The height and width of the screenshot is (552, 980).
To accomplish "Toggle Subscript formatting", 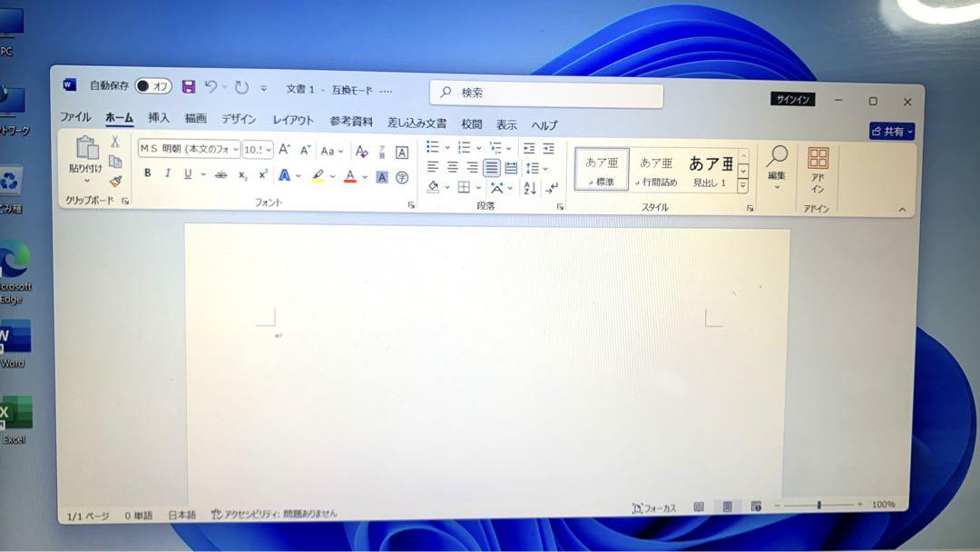I will (242, 175).
